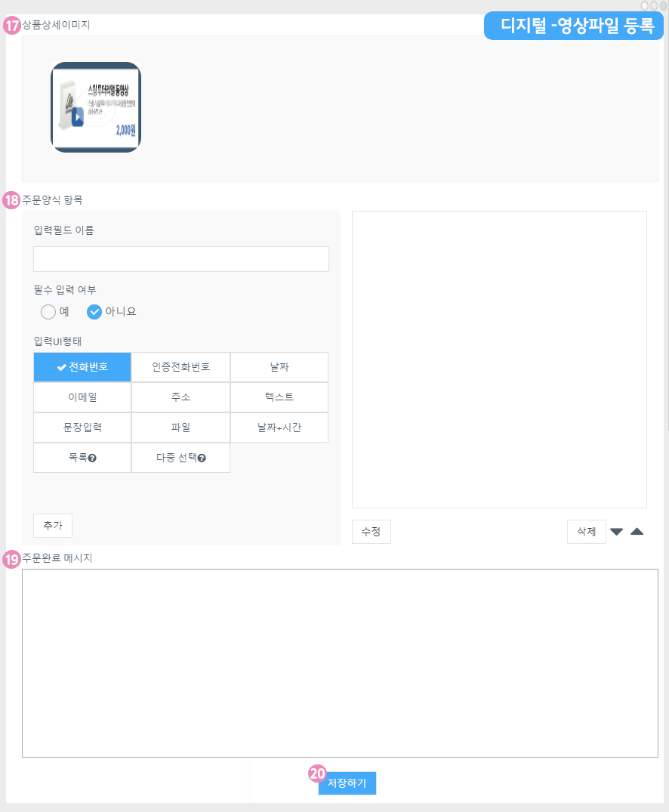Select 날짜 input type
This screenshot has height=812, width=669.
point(279,367)
